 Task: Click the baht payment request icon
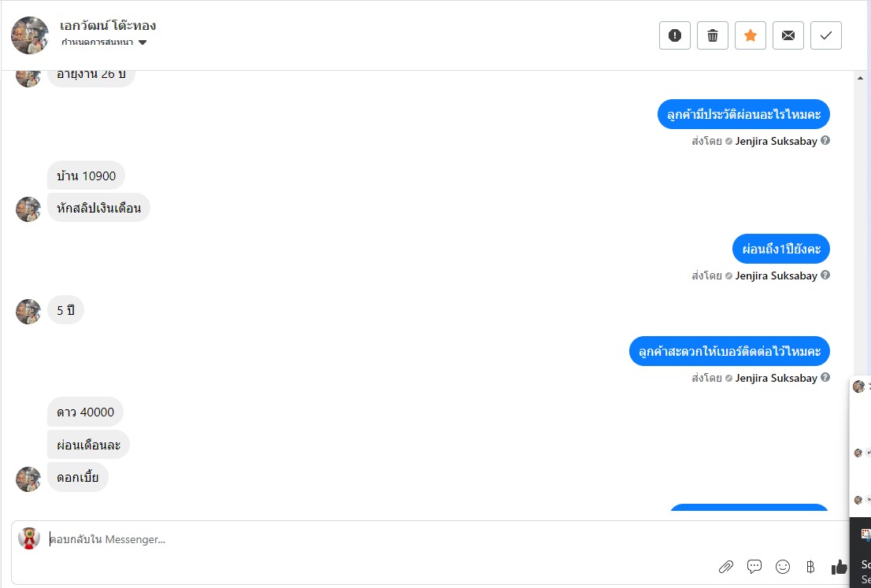[x=810, y=567]
